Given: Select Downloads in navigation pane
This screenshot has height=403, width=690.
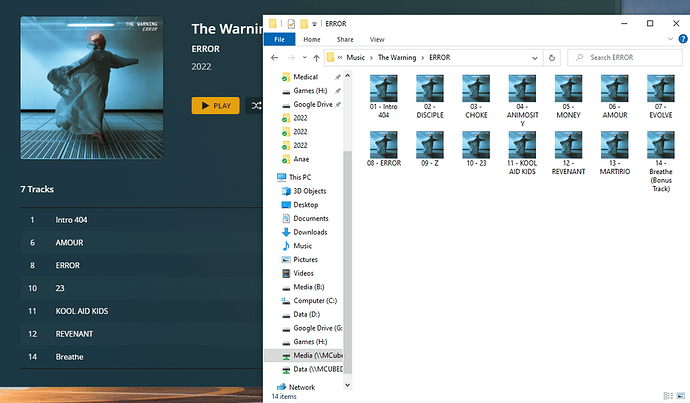Looking at the screenshot, I should point(310,232).
